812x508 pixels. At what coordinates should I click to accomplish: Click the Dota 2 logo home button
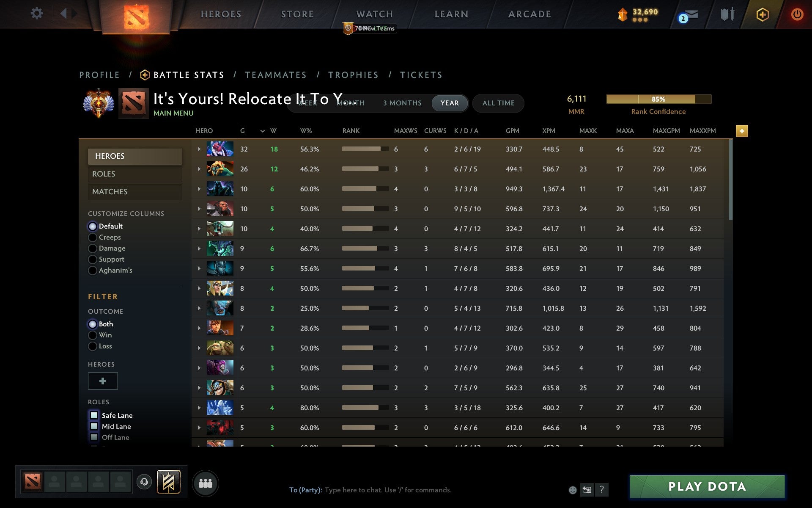click(136, 17)
